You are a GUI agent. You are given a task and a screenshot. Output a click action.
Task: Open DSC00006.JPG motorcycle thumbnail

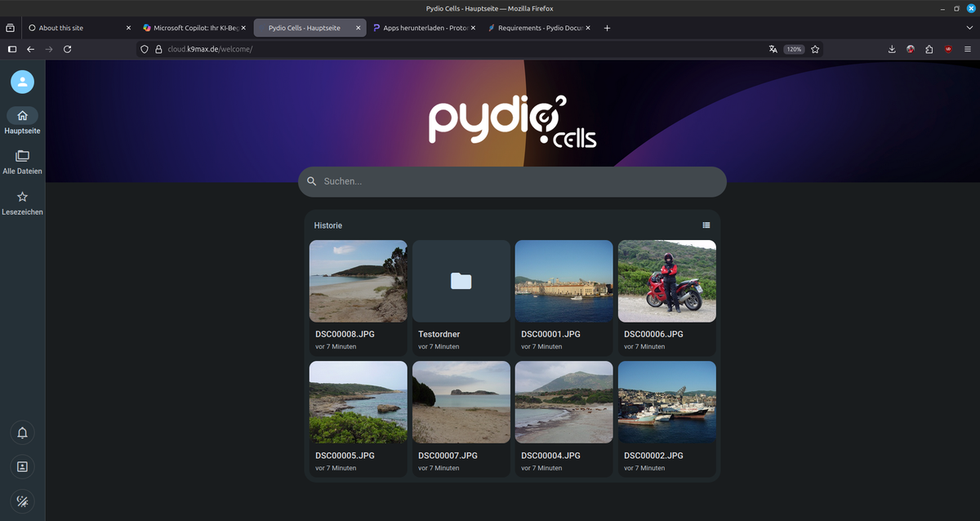[x=667, y=281]
